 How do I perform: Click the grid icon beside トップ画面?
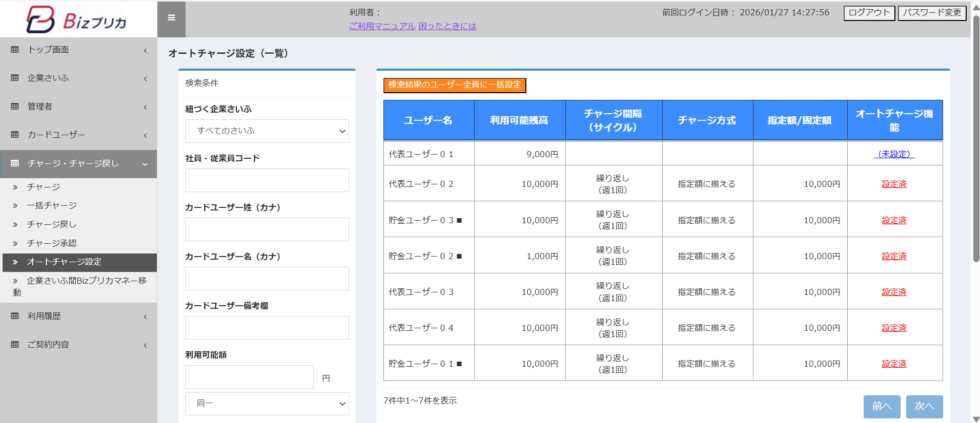coord(15,50)
